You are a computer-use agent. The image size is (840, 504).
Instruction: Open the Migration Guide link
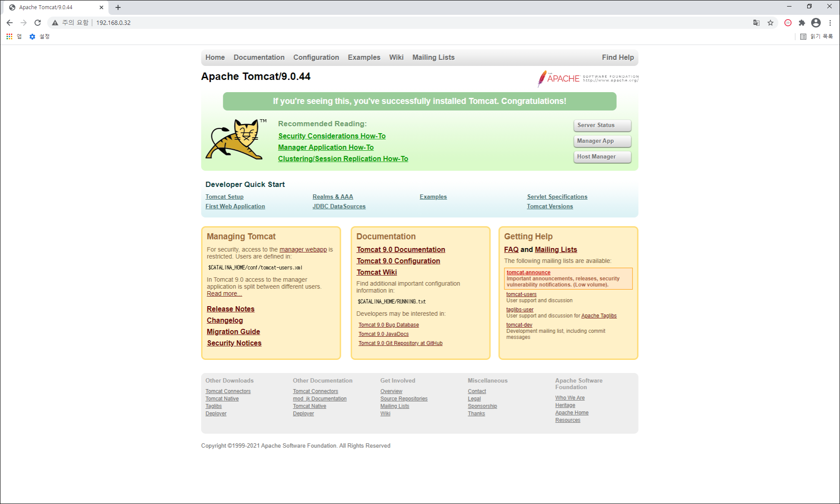click(233, 332)
